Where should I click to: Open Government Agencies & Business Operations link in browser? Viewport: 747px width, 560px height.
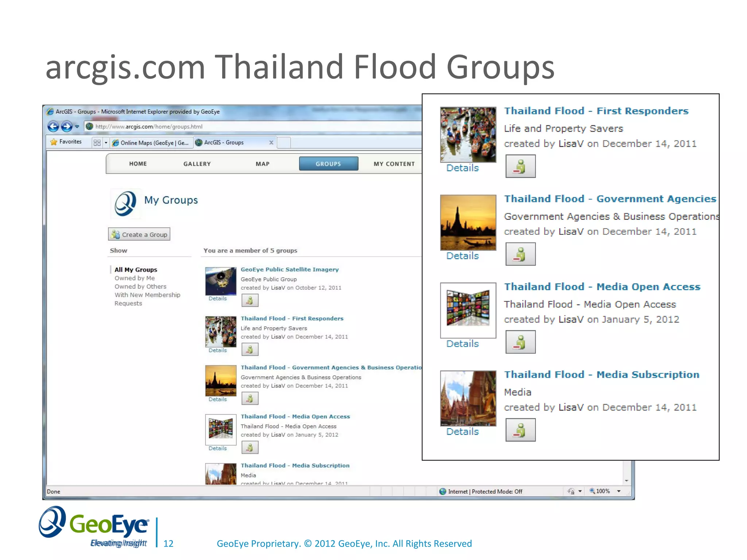tap(331, 367)
